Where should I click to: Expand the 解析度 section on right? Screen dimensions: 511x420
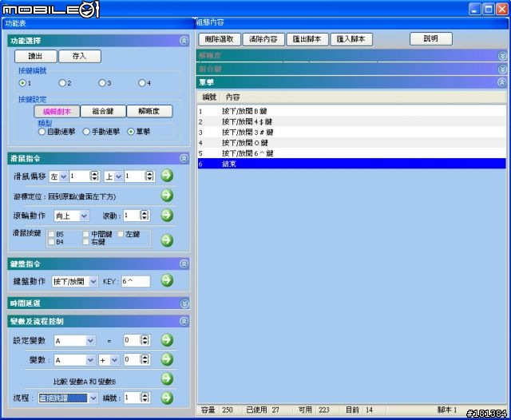click(502, 56)
